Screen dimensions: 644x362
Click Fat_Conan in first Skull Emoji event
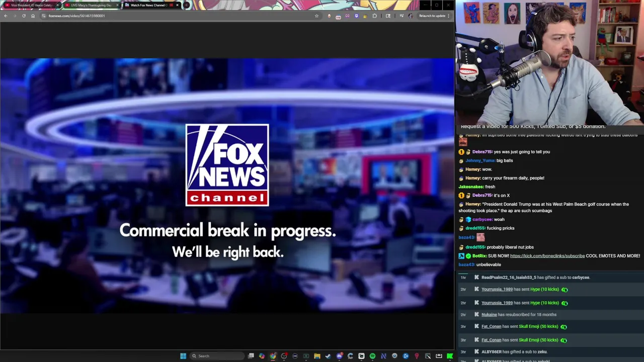(x=492, y=327)
